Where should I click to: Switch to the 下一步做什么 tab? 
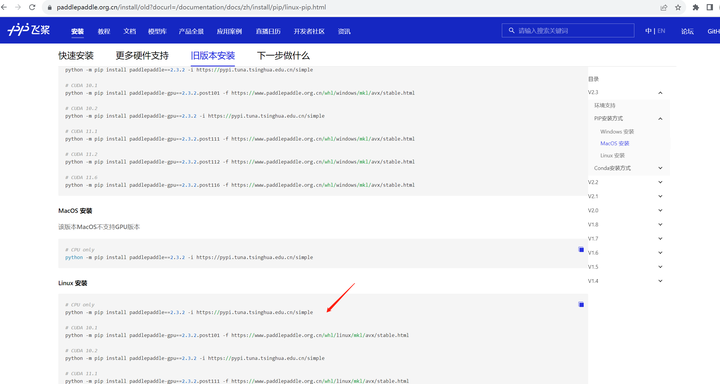point(283,56)
